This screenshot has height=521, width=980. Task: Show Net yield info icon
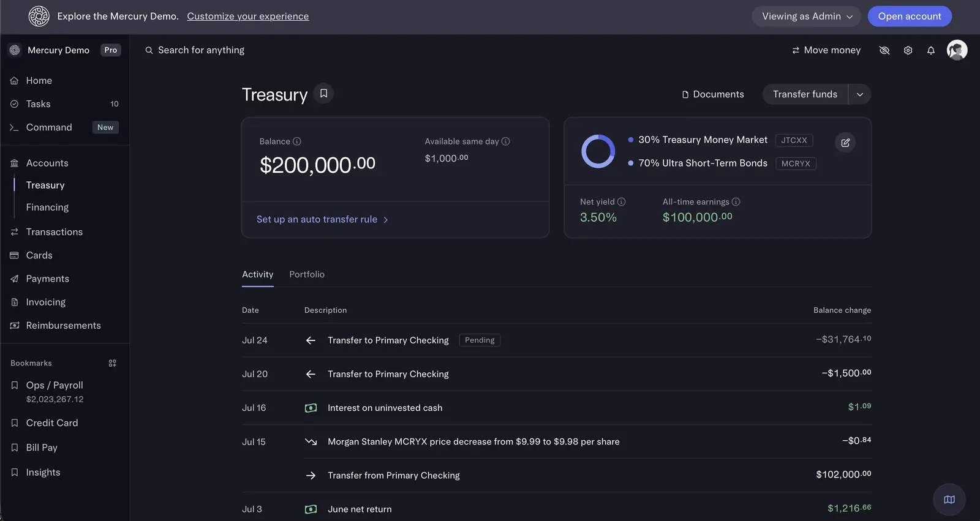tap(621, 202)
